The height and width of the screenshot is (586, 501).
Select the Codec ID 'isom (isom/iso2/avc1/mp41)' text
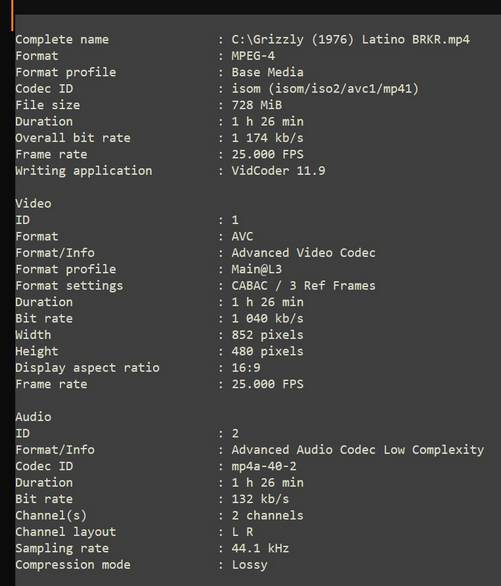[x=325, y=89]
